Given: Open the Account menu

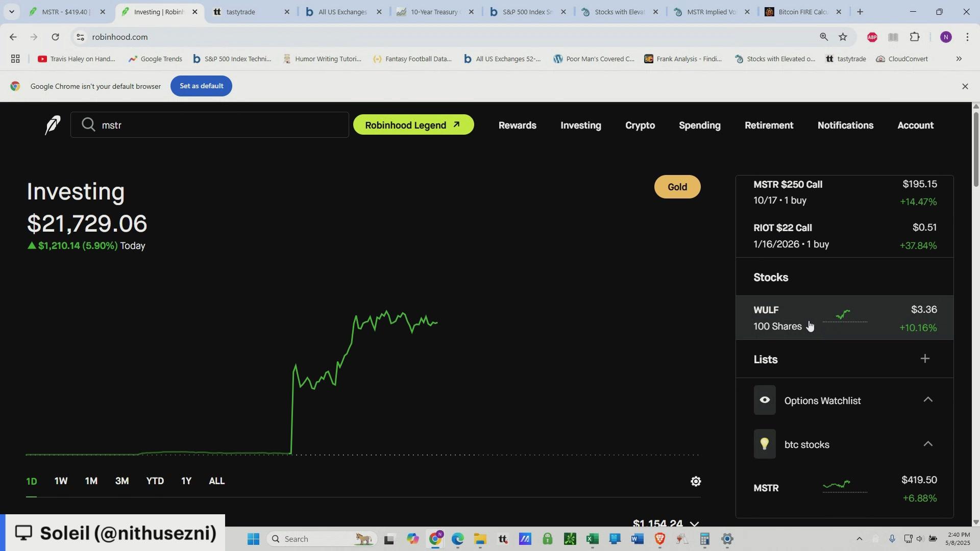Looking at the screenshot, I should coord(915,126).
